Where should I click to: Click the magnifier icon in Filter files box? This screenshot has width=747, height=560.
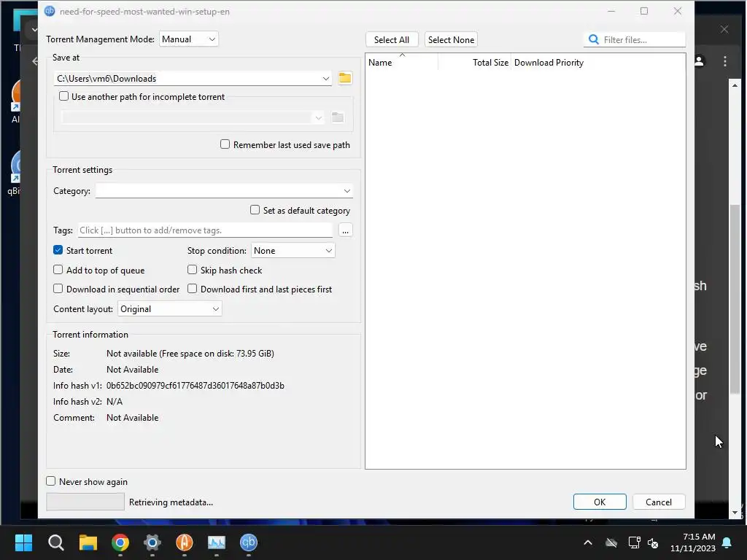594,39
